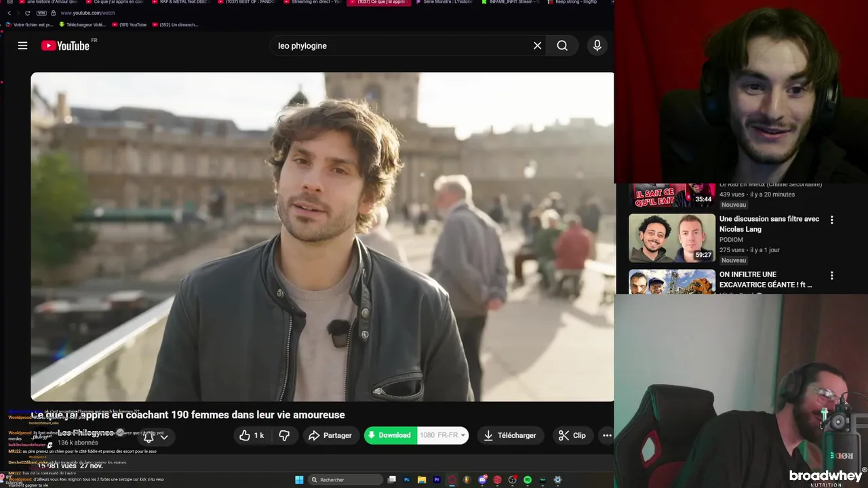Share the video via Partager
This screenshot has height=488, width=868.
[x=331, y=435]
